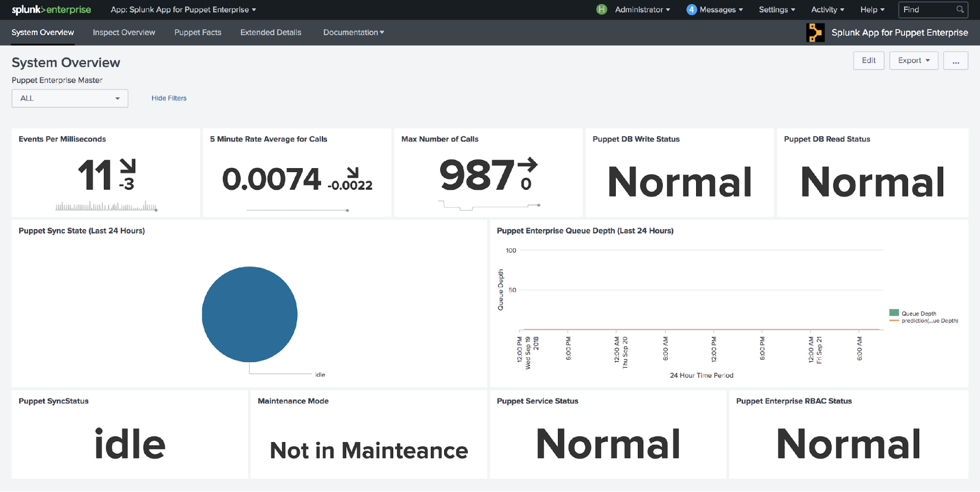Click the idle Puppet SyncStatus value
The image size is (980, 492).
point(130,443)
